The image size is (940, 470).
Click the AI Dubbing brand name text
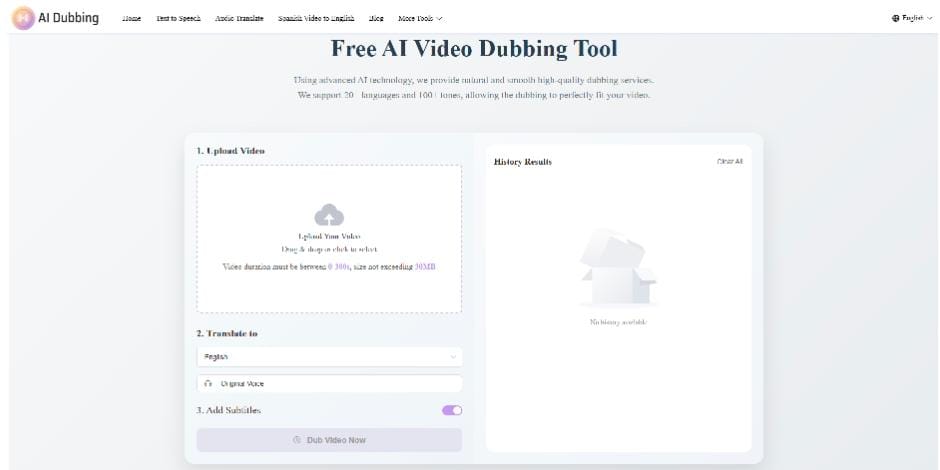[68, 17]
